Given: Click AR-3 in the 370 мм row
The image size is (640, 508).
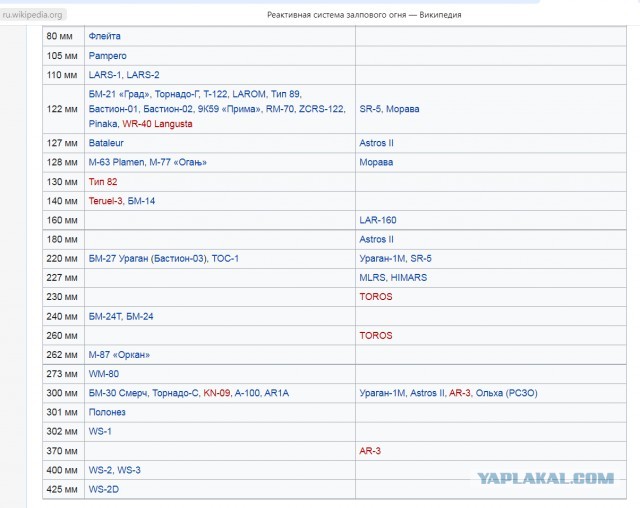Looking at the screenshot, I should 370,451.
